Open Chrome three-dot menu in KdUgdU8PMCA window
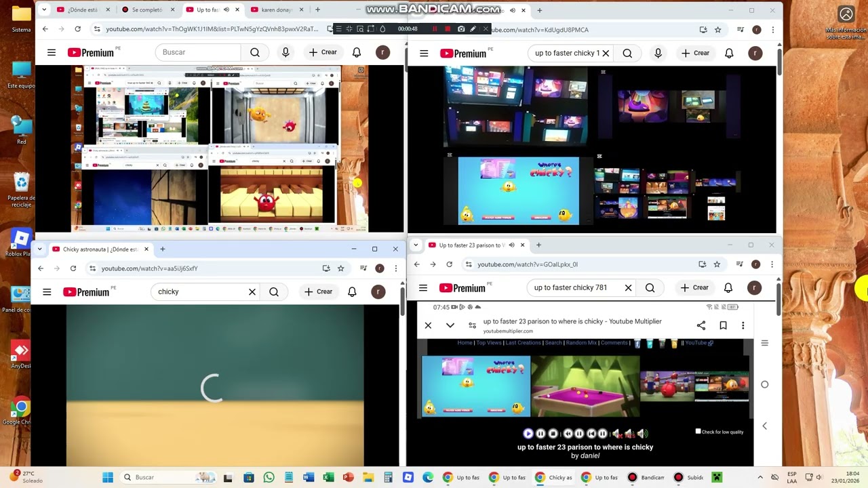Screen dimensions: 868x488 (772, 30)
